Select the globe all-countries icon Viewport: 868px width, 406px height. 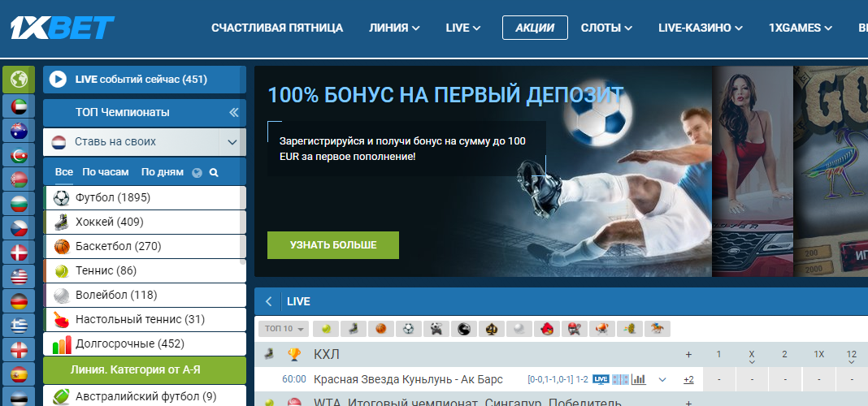(x=19, y=80)
